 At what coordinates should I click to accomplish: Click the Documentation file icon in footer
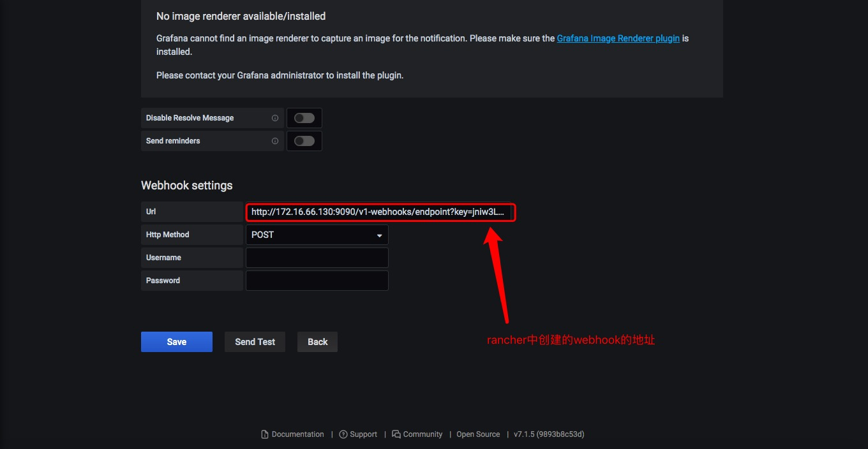pyautogui.click(x=265, y=434)
